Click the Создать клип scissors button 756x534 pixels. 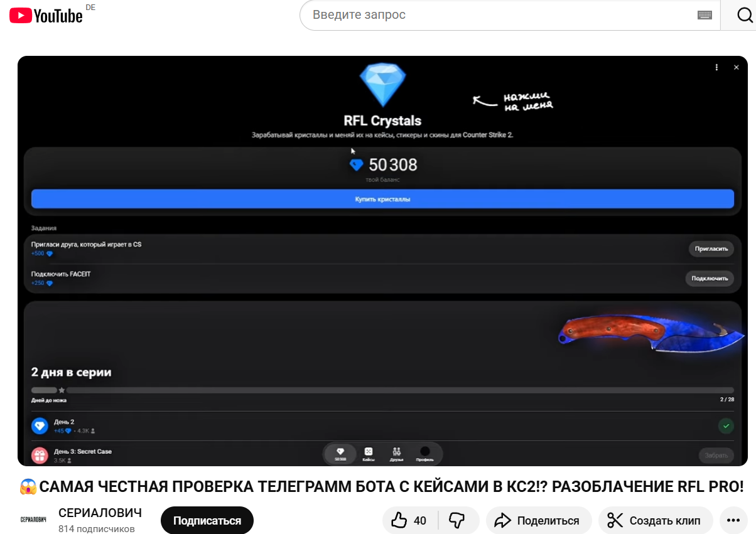[656, 520]
